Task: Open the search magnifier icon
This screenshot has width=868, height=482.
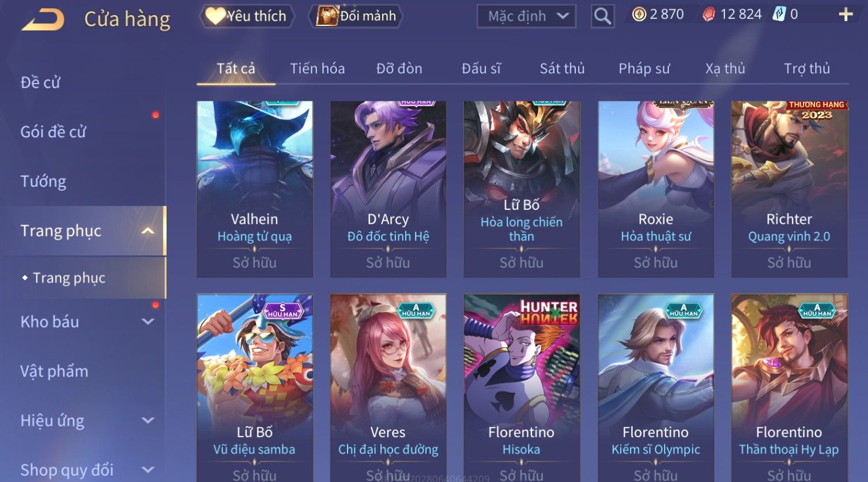Action: pos(602,16)
